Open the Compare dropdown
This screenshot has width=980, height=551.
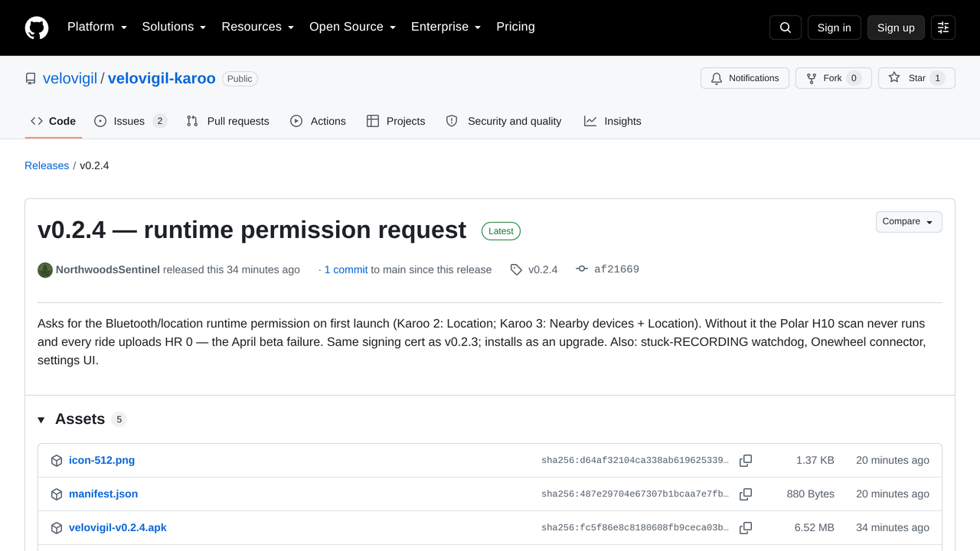pyautogui.click(x=909, y=222)
